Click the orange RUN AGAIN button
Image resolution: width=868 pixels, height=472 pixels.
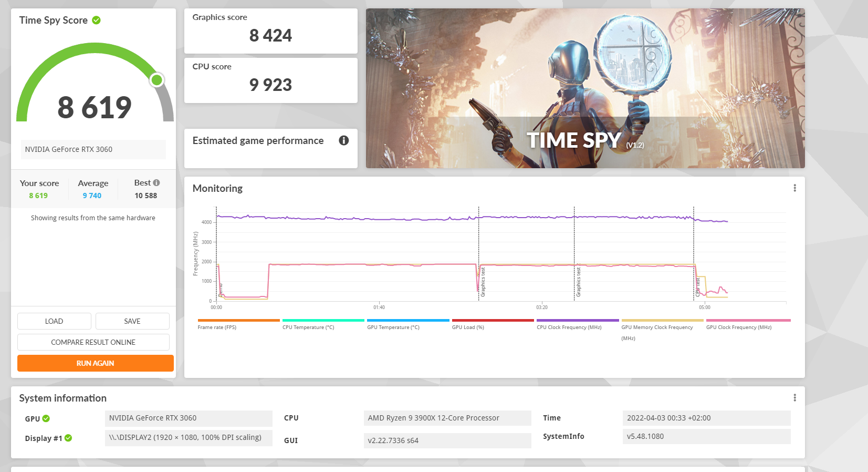pos(96,363)
